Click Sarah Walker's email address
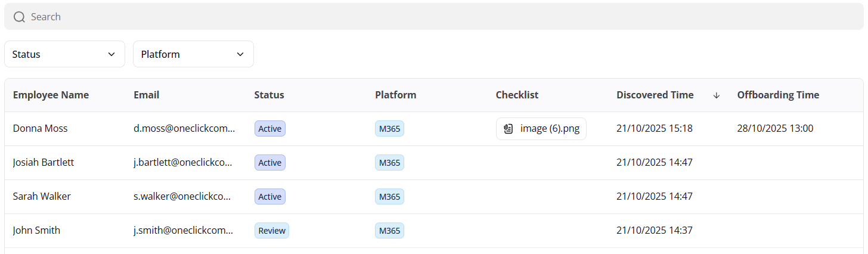Viewport: 868px width, 254px height. tap(184, 196)
